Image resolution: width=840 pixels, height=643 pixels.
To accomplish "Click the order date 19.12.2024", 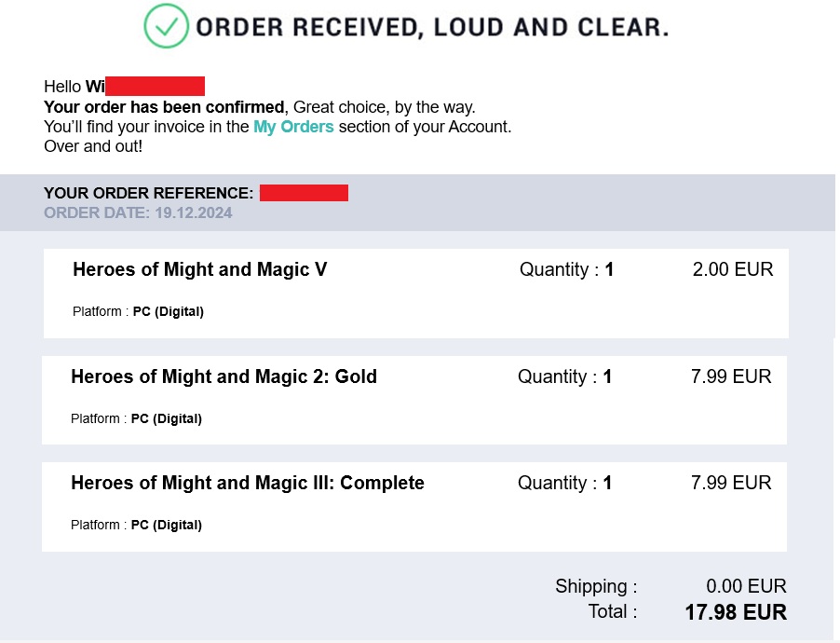I will pyautogui.click(x=194, y=212).
